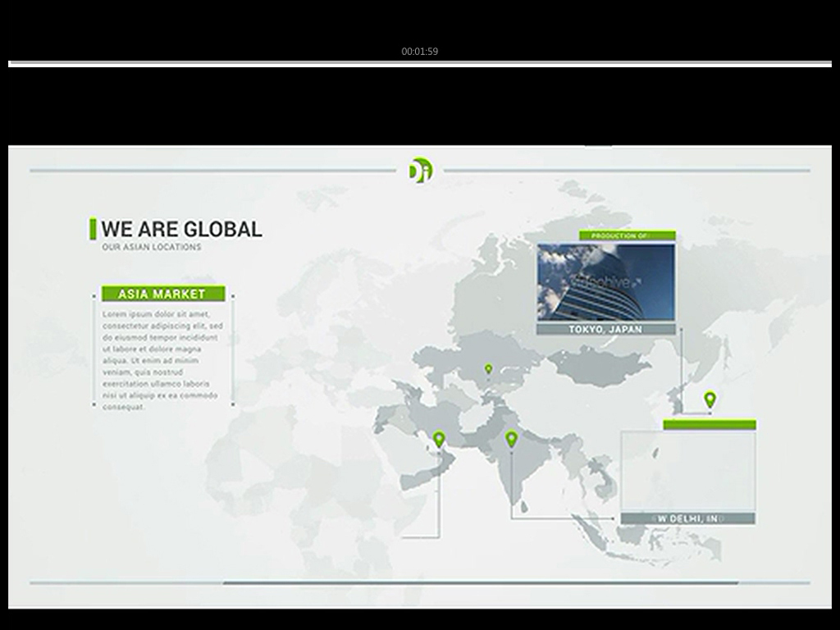Click the WE ARE GLOBAL heading
Image resolution: width=840 pixels, height=630 pixels.
tap(181, 229)
